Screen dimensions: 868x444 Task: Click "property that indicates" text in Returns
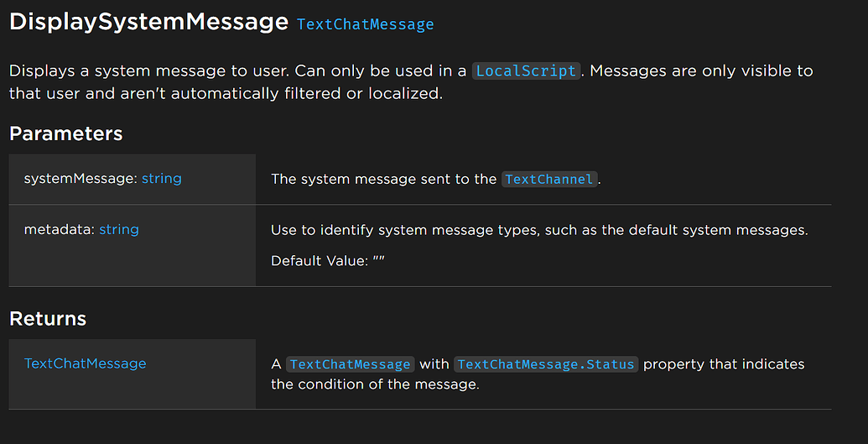point(724,364)
